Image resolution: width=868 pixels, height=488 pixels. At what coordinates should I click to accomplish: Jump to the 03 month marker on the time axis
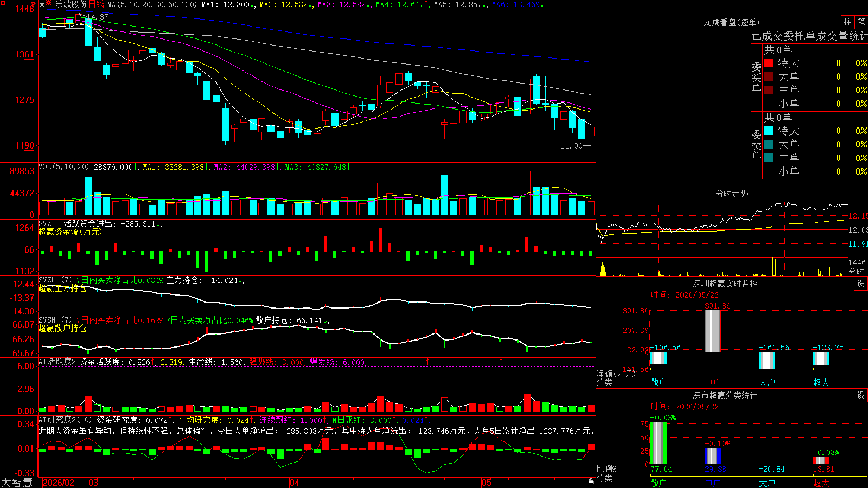[93, 483]
